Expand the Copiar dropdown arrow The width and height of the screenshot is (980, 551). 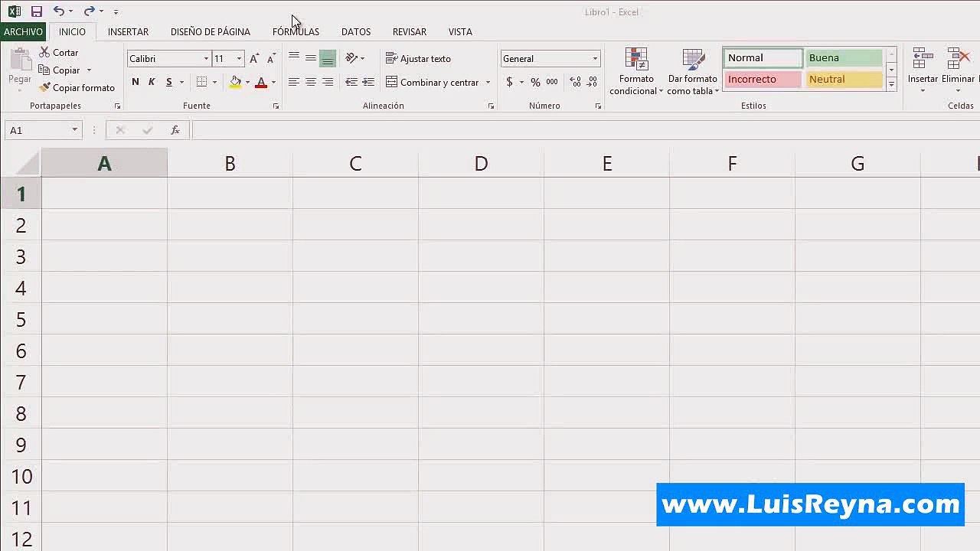click(89, 70)
